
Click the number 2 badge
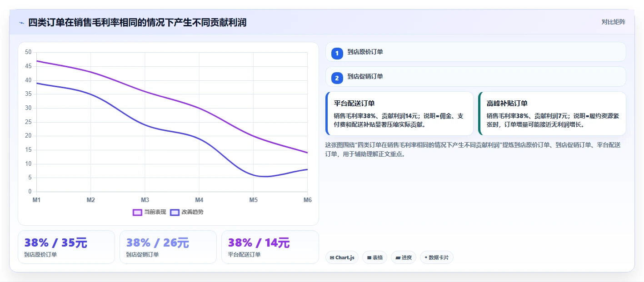337,78
